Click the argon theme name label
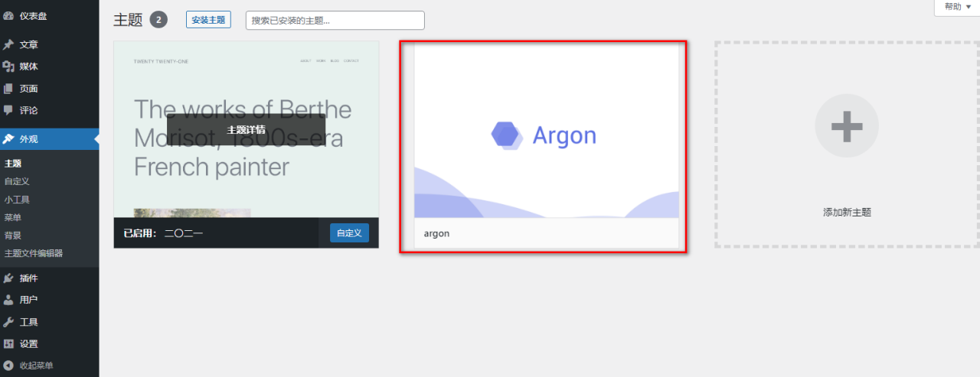This screenshot has height=377, width=980. [x=436, y=233]
